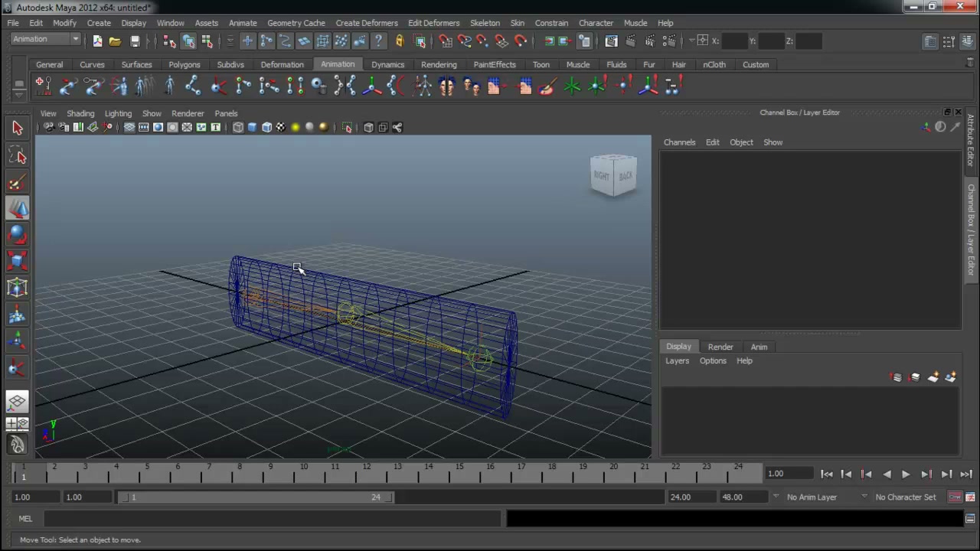This screenshot has width=980, height=551.
Task: Open the viewport Shading menu
Action: (x=80, y=113)
